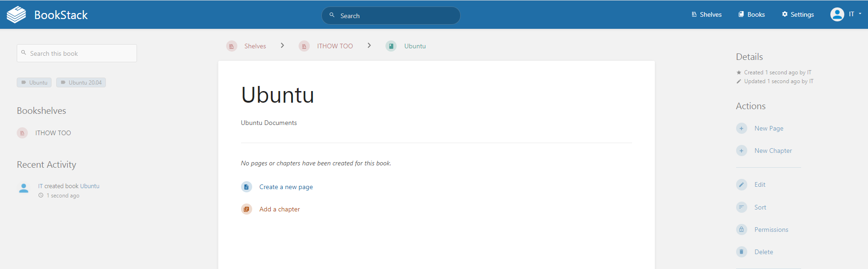
Task: Open ITHOW TOO shelf in Bookshelves list
Action: (x=53, y=133)
